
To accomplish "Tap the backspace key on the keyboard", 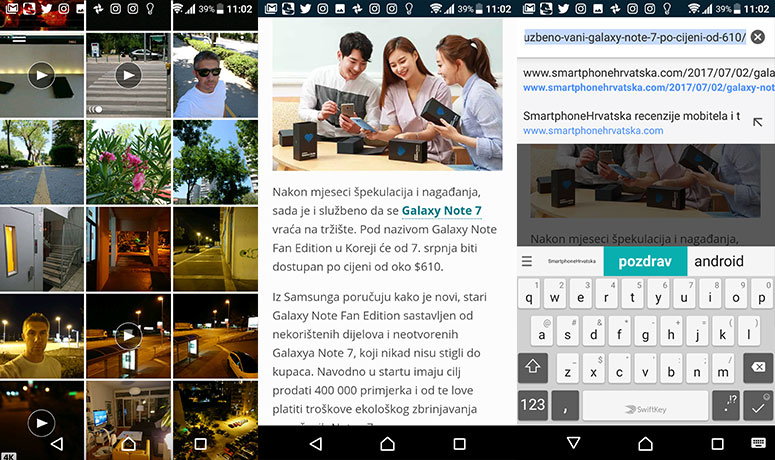I will [758, 367].
